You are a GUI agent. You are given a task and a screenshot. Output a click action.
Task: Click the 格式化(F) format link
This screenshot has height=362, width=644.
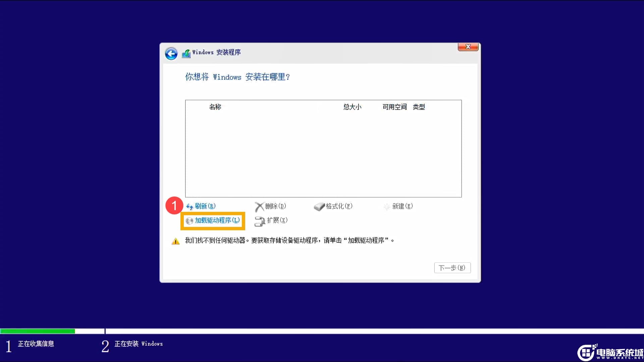pos(339,206)
